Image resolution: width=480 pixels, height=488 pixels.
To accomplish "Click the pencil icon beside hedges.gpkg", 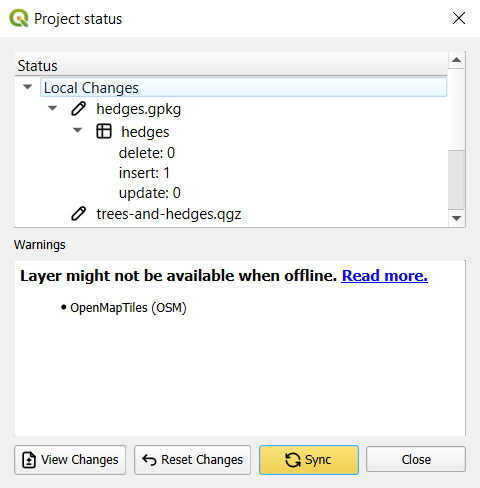I will (79, 109).
